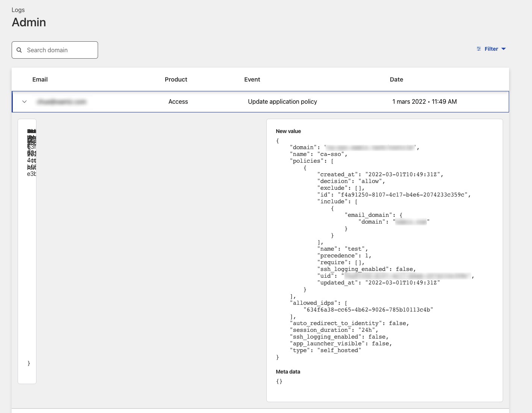Select the "name": "test" line
Screen dimensions: 532x413
343,249
